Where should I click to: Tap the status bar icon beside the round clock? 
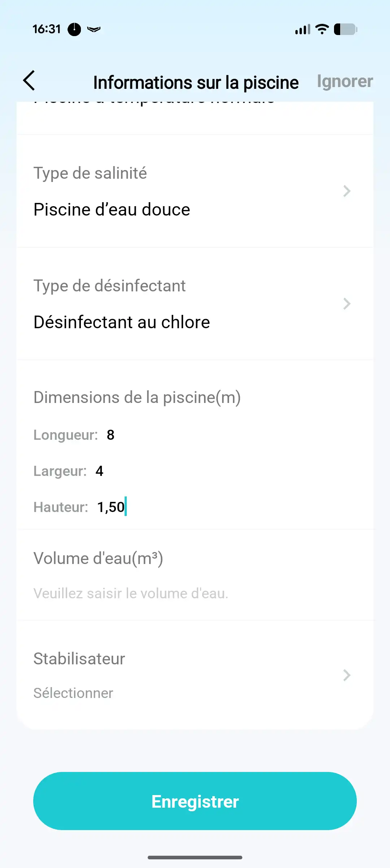tap(94, 29)
